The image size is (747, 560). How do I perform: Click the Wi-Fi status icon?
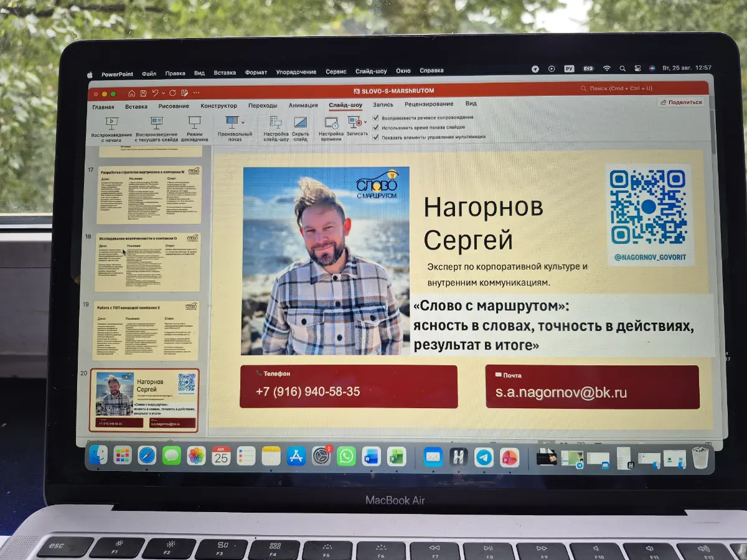606,68
